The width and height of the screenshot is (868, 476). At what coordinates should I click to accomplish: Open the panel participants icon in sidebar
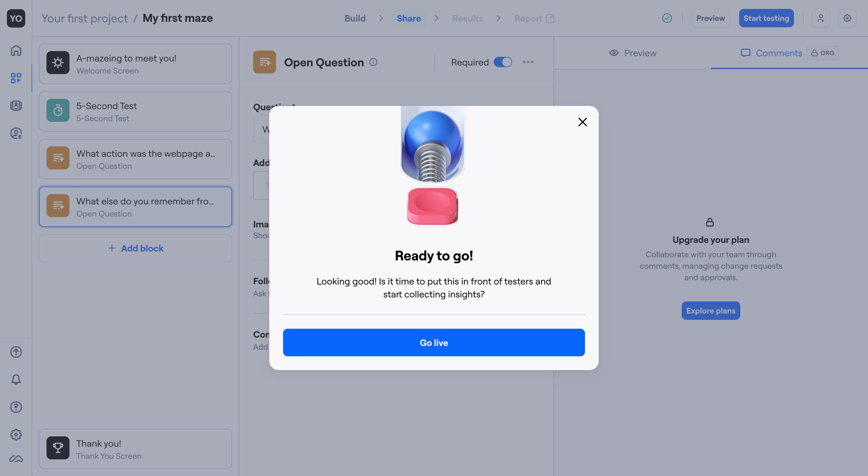tap(16, 105)
